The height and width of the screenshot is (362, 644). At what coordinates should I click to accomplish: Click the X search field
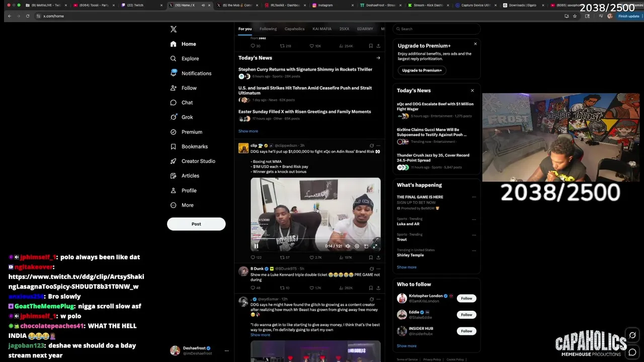coord(437,29)
